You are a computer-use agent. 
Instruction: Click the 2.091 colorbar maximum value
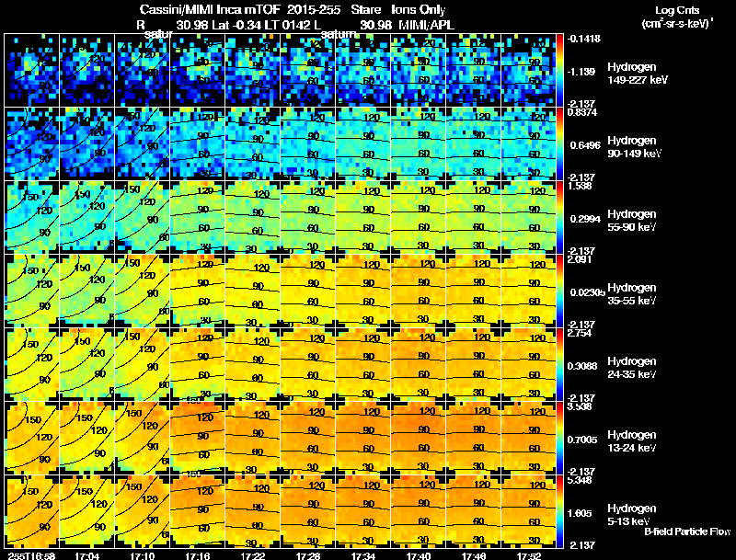click(580, 259)
